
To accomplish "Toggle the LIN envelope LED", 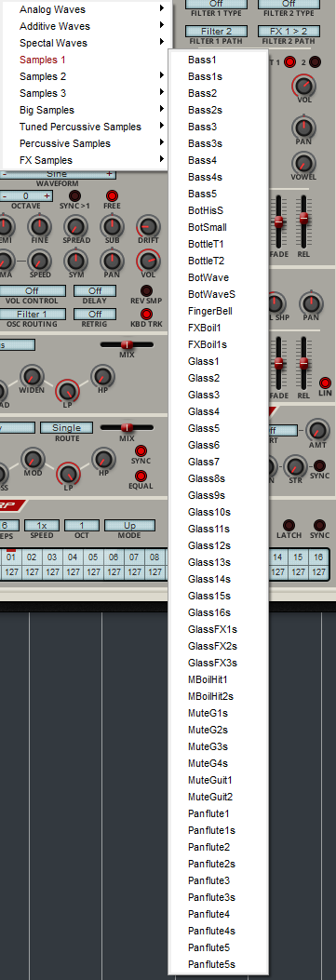I will [x=325, y=383].
